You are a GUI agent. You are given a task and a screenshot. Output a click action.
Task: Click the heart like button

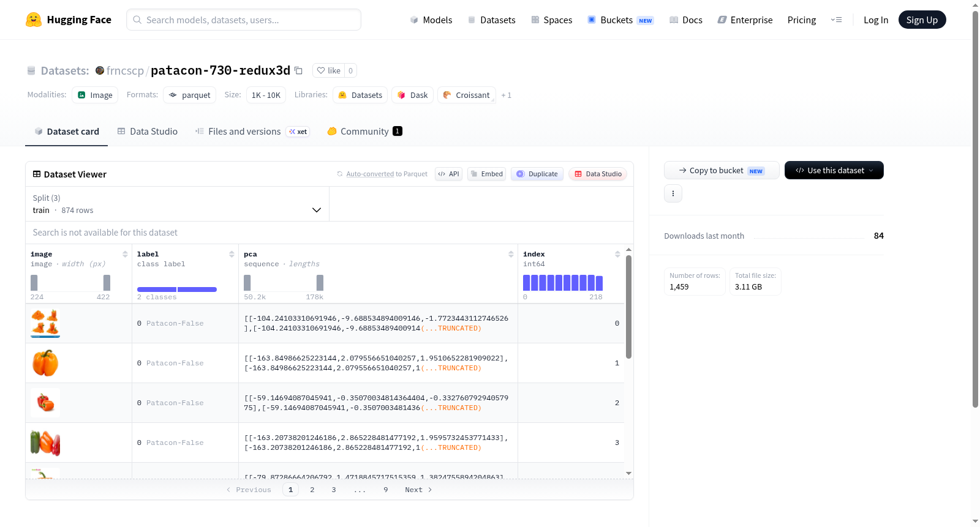pyautogui.click(x=329, y=70)
